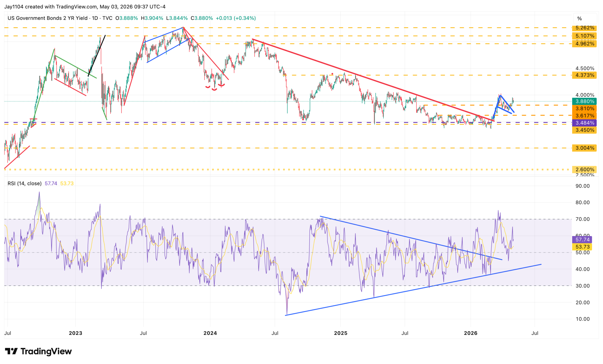603x364 pixels.
Task: Click the 4.500% price axis tick
Action: [x=585, y=68]
